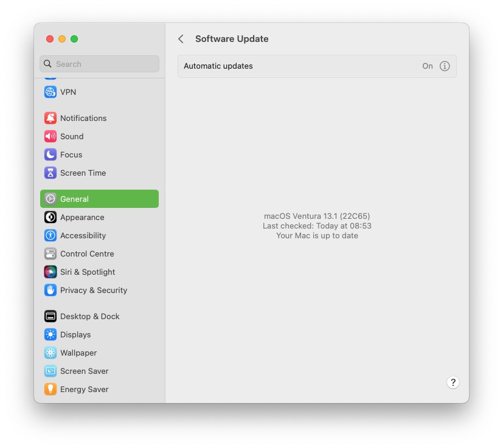The image size is (503, 448).
Task: Open Energy Saver settings label
Action: point(85,389)
